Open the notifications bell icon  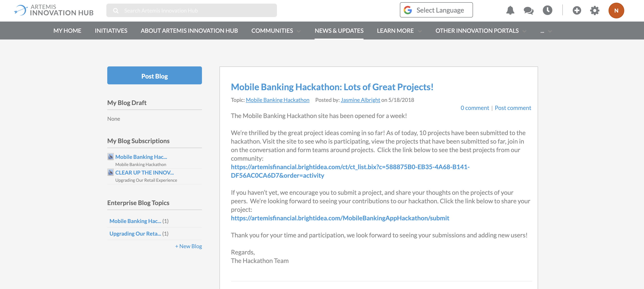coord(510,11)
